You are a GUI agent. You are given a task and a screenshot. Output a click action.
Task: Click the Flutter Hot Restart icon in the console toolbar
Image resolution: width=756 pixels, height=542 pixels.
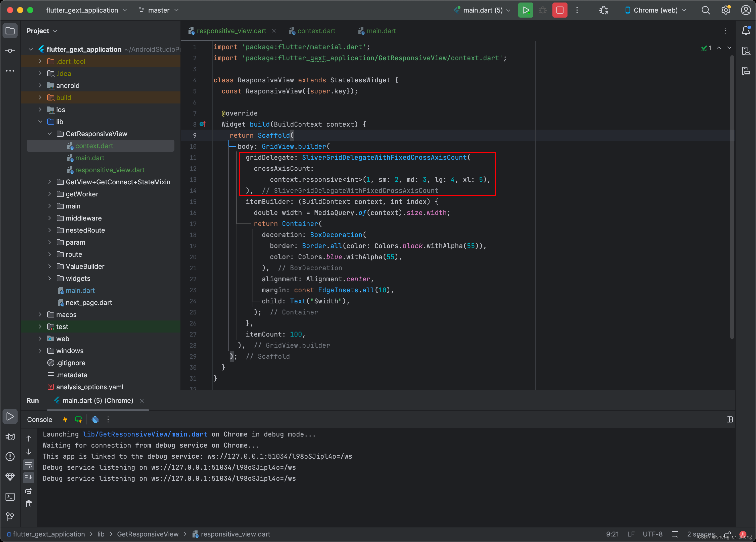78,419
